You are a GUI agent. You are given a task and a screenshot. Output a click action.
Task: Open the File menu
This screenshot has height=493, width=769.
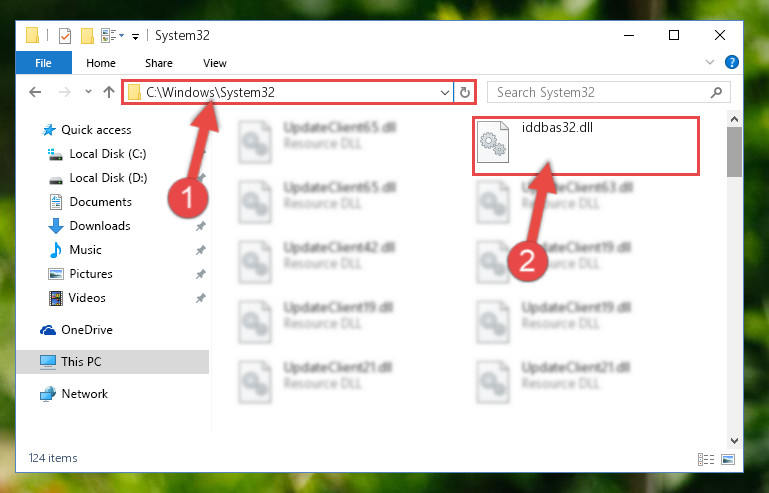tap(44, 63)
